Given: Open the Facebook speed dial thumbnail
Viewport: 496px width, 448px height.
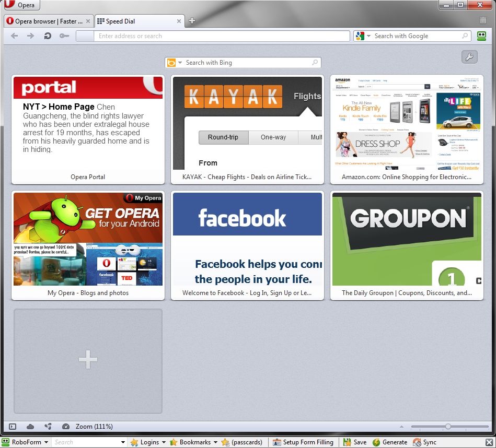Looking at the screenshot, I should coord(247,245).
